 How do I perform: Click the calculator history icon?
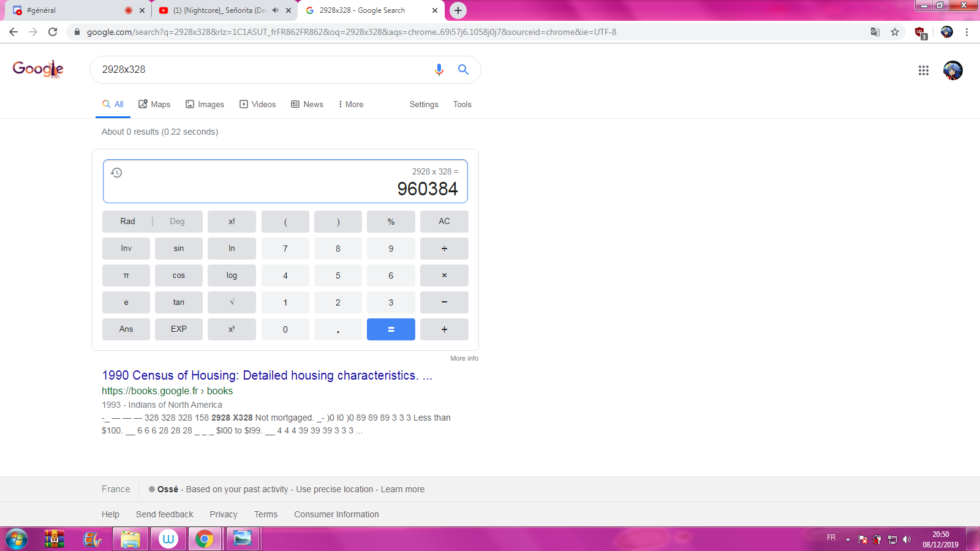[x=116, y=173]
